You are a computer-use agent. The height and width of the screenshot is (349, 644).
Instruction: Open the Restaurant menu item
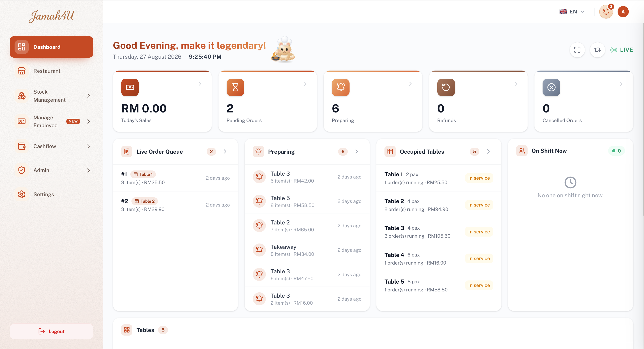coord(51,71)
